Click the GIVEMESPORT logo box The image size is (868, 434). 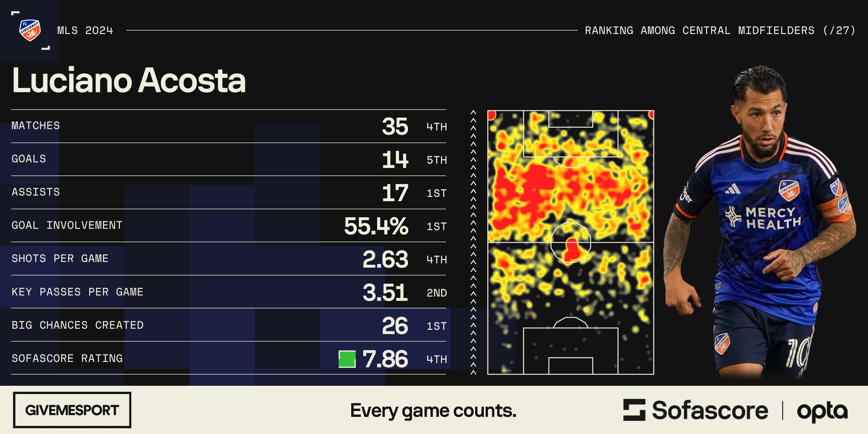pos(72,410)
